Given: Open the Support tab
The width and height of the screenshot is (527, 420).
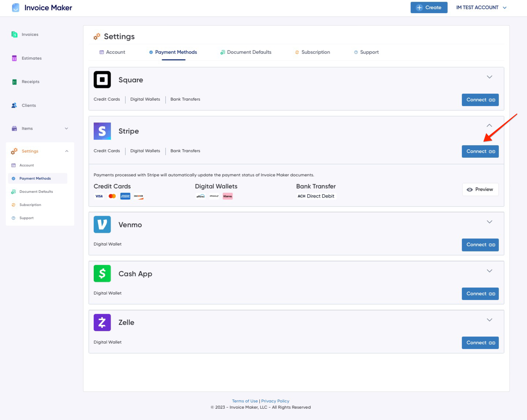Looking at the screenshot, I should tap(366, 52).
